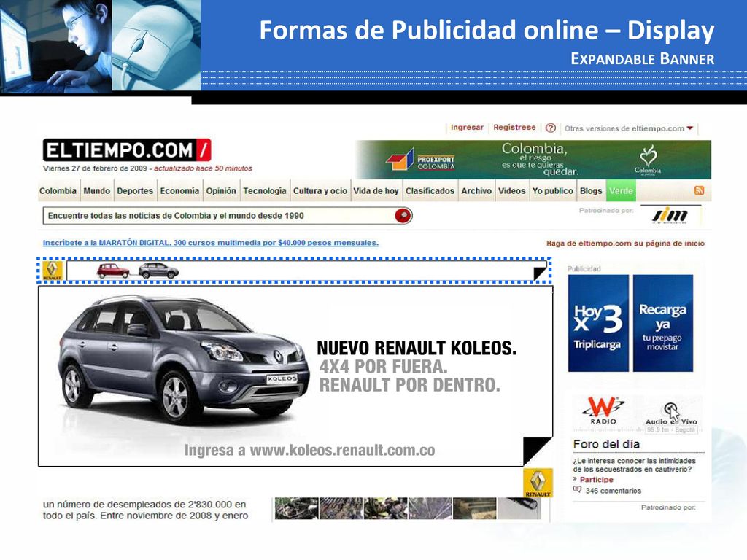The image size is (747, 560).
Task: Open the Opinión tab
Action: [x=221, y=191]
